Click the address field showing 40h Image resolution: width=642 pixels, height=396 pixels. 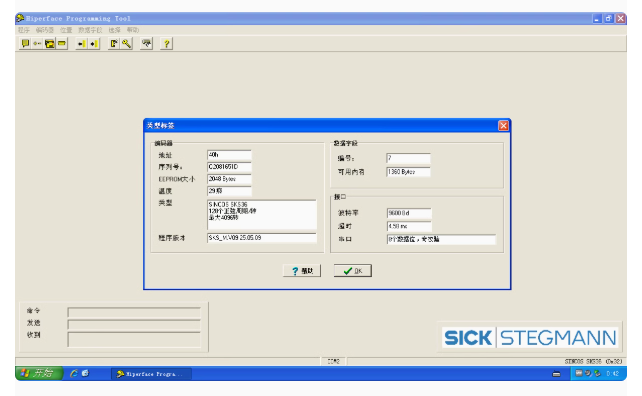coord(229,155)
